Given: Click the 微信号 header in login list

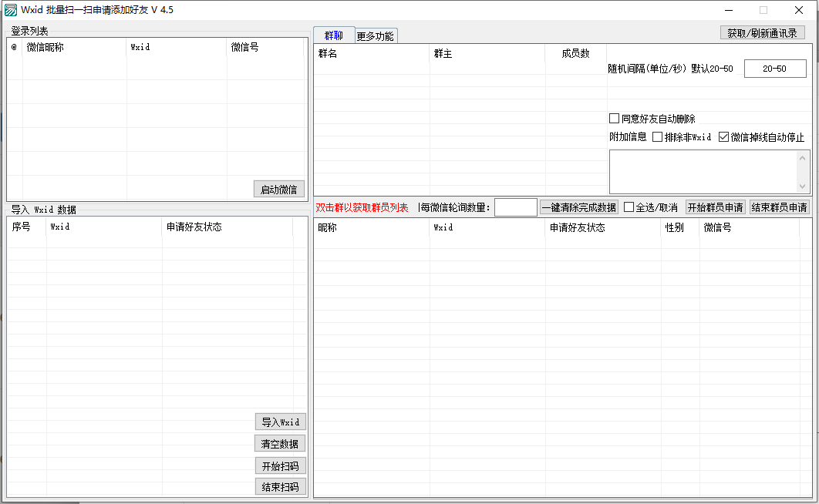Looking at the screenshot, I should coord(265,47).
